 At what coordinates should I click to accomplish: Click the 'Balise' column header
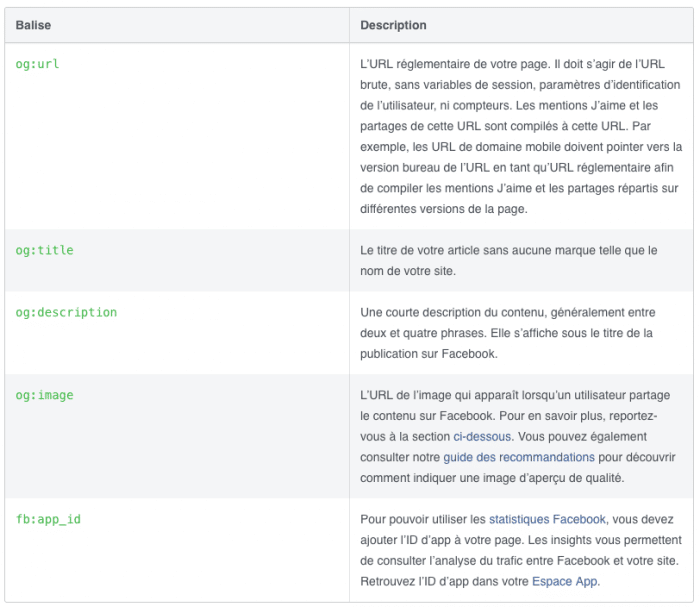click(x=33, y=25)
